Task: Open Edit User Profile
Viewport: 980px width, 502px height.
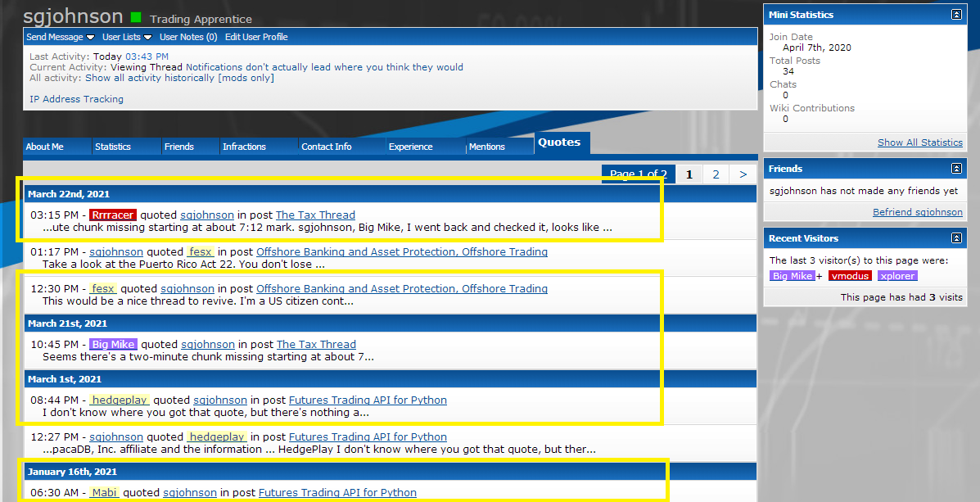Action: point(256,37)
